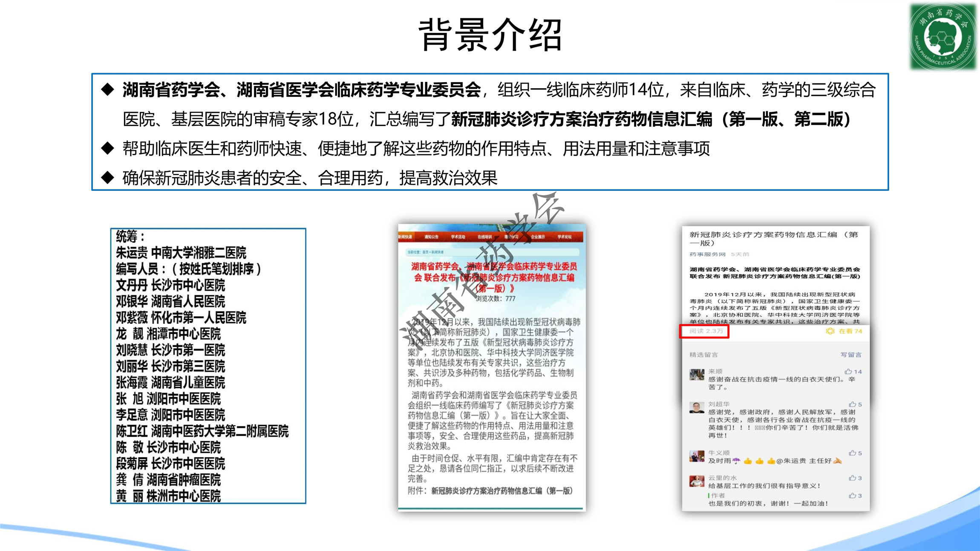Click the bold text 湖南省药学会、湖南省医学会临床药学专业委员会
The width and height of the screenshot is (980, 551).
click(302, 90)
